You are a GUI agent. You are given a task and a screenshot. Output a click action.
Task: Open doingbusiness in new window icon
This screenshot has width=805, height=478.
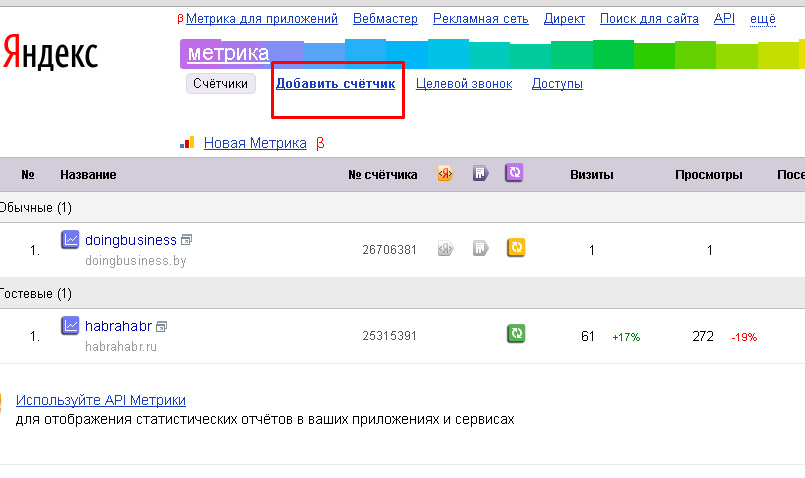point(186,240)
